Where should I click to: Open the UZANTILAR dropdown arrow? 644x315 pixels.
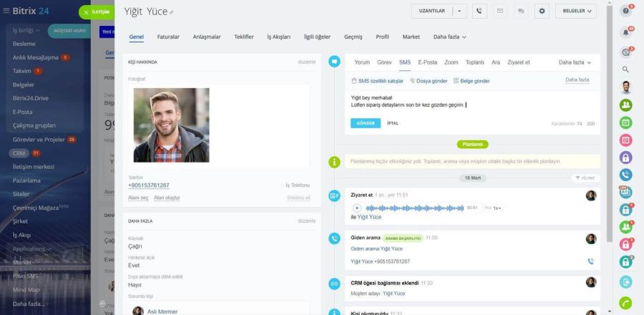pyautogui.click(x=459, y=11)
